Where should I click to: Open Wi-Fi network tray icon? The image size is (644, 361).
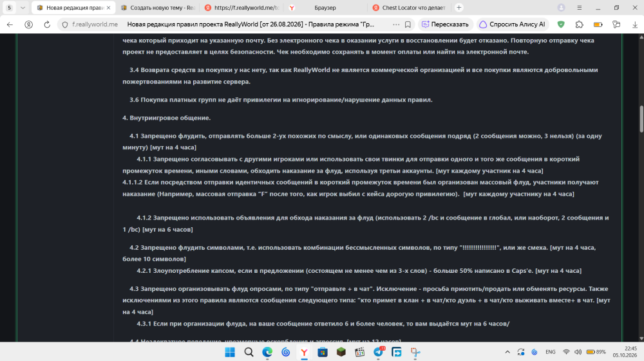(566, 352)
